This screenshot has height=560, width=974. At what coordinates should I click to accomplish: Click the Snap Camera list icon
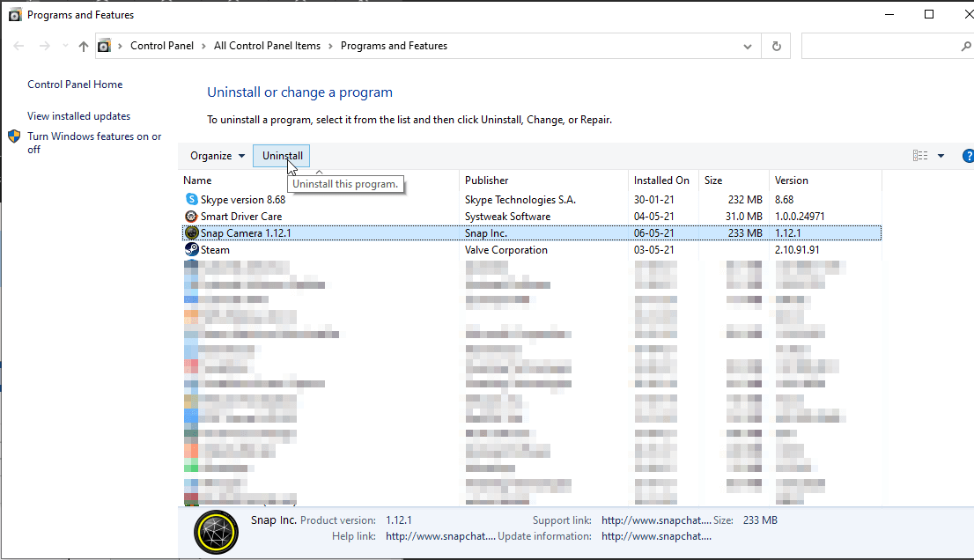pos(192,233)
